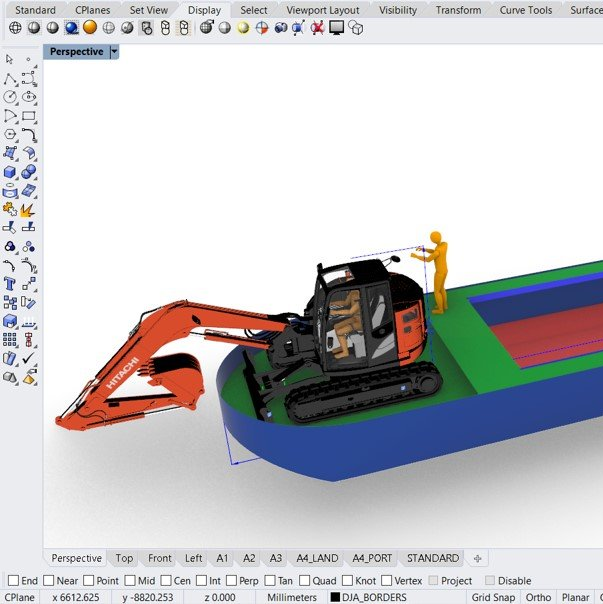
Task: Open the Millimeters units selector
Action: 293,597
